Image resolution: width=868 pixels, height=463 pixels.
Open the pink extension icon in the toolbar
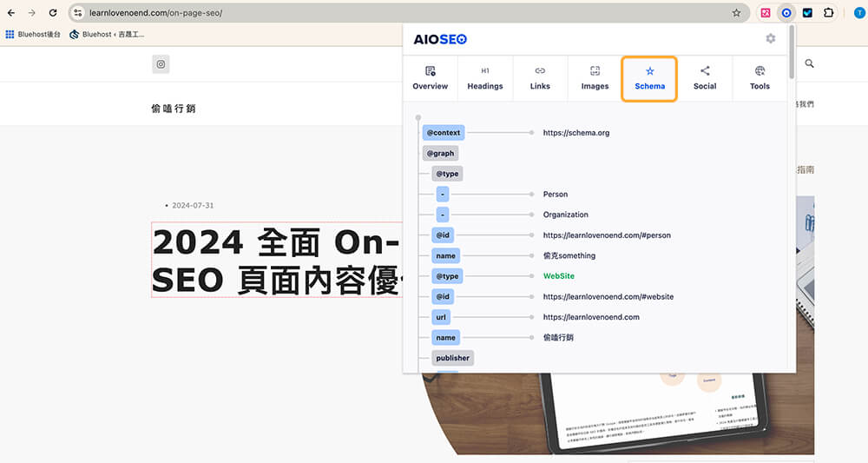[766, 13]
